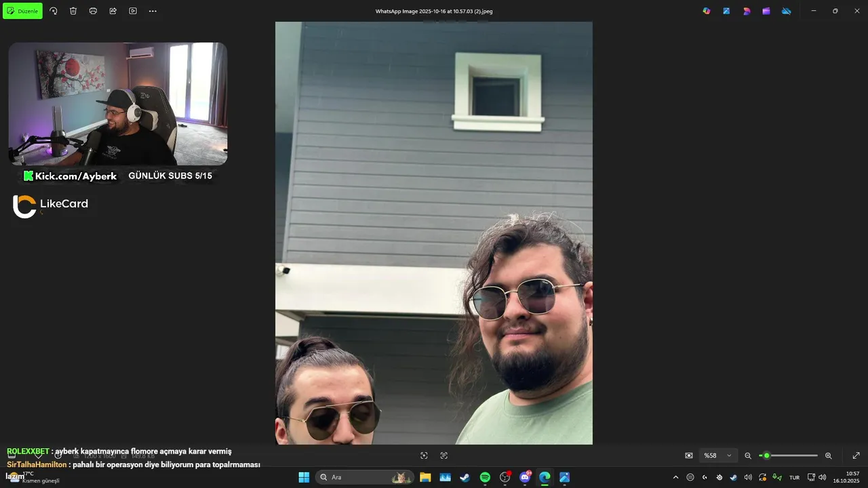
Task: Open the Photos app icon in title bar
Action: (726, 11)
